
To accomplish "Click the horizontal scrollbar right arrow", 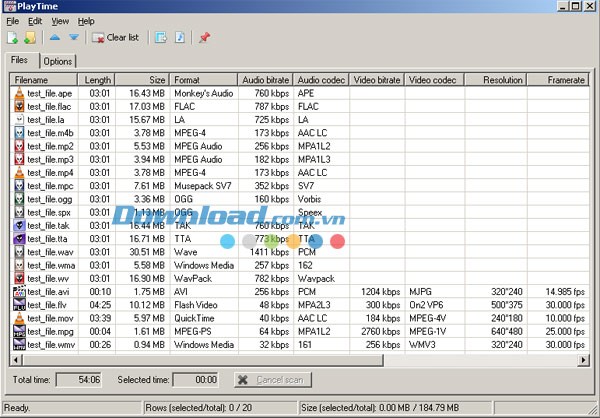I will (579, 360).
